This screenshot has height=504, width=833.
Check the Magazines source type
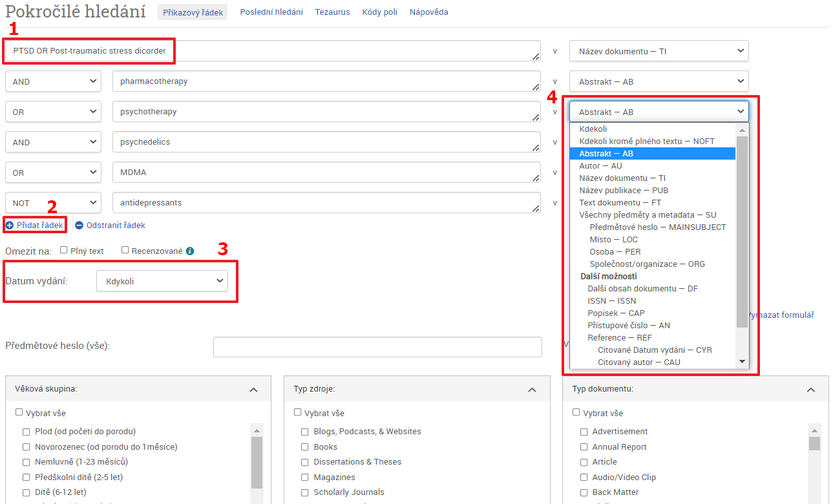tap(305, 478)
